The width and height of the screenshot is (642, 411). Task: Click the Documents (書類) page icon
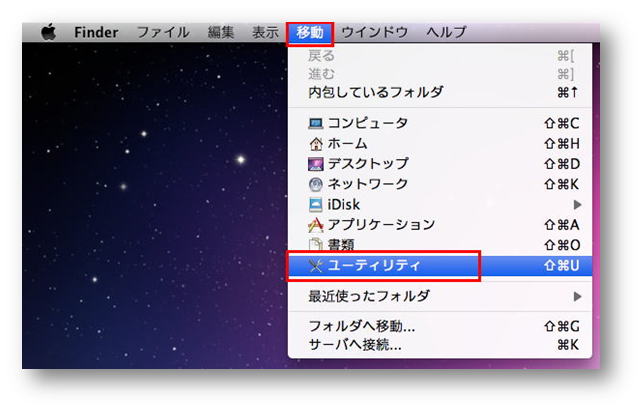pyautogui.click(x=315, y=244)
